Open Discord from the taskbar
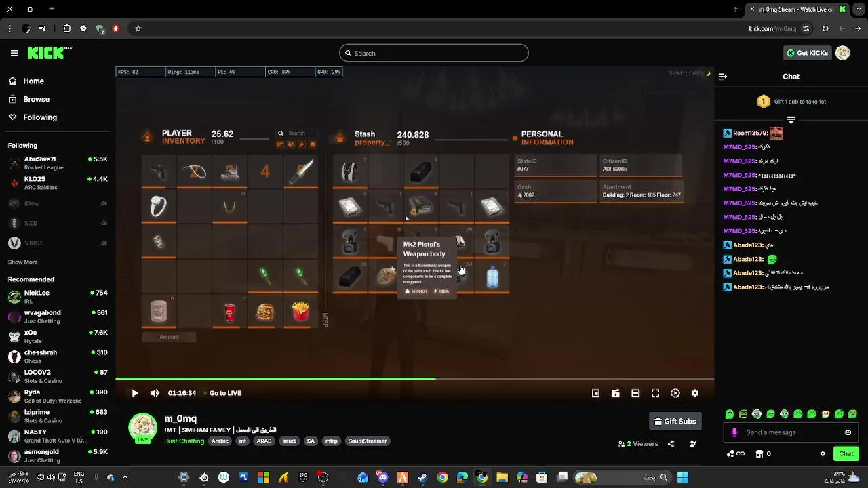 (382, 477)
